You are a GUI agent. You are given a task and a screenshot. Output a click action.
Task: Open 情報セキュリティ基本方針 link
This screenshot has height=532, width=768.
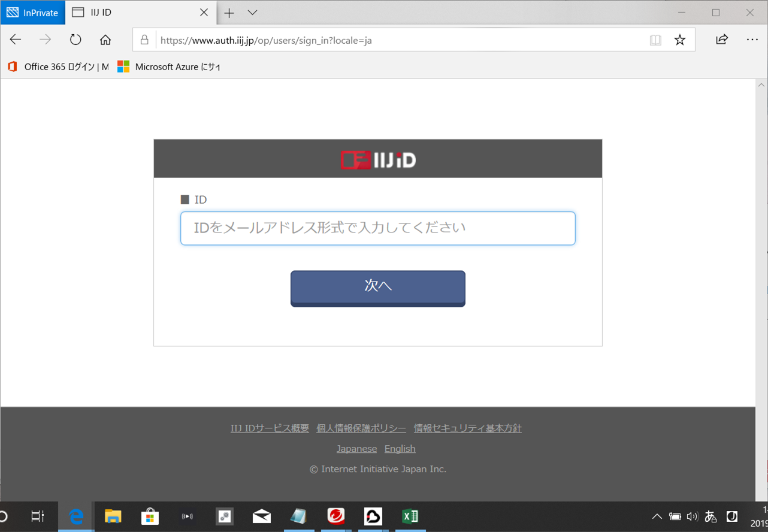pyautogui.click(x=467, y=428)
